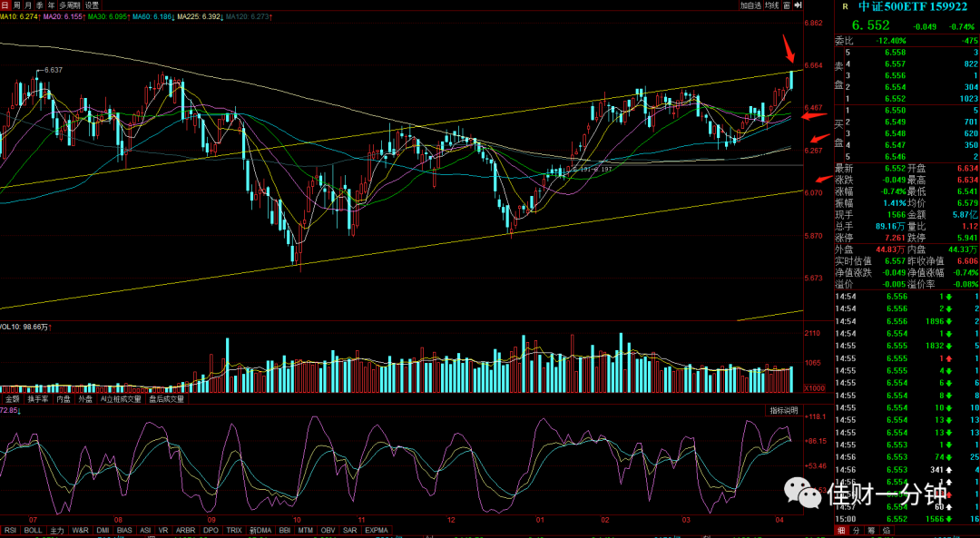Open the 分 tab below the trade list
Screen dimensions: 980x538
[856, 531]
